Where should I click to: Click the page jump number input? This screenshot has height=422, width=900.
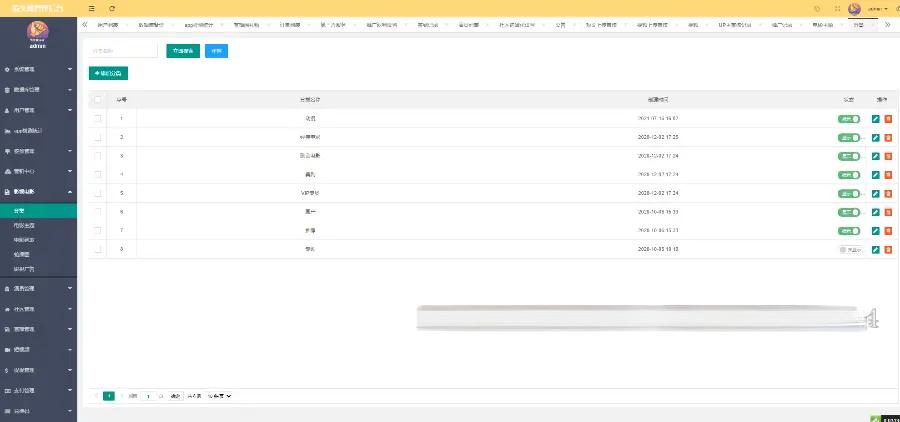coord(148,396)
